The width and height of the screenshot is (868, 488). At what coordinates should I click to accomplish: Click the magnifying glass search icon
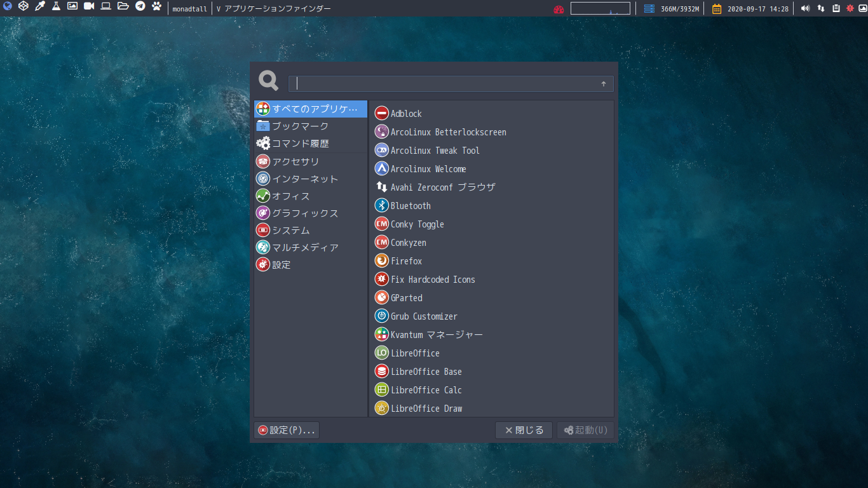tap(269, 81)
